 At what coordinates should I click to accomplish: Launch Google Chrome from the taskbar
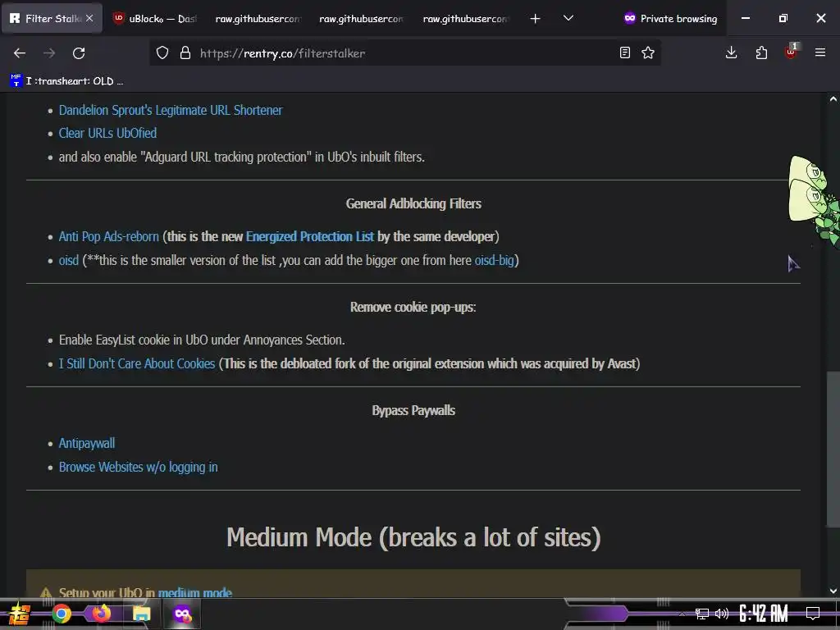point(62,614)
